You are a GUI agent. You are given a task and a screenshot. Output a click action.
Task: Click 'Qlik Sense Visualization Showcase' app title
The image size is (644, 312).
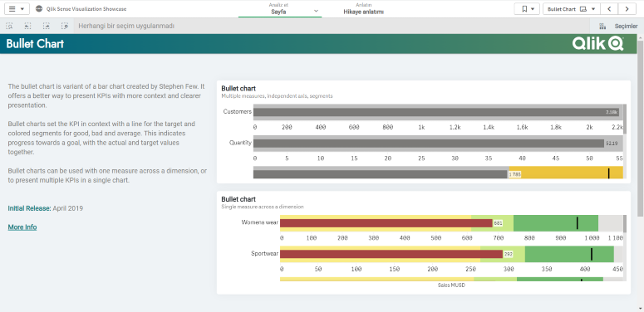point(86,8)
